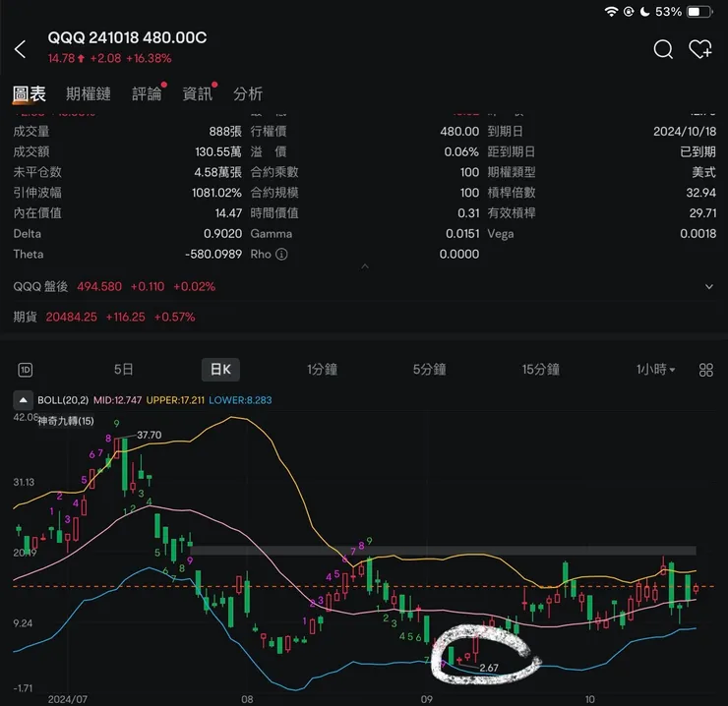Tap the 距到期日 value 已到期
728x706 pixels.
(x=698, y=151)
